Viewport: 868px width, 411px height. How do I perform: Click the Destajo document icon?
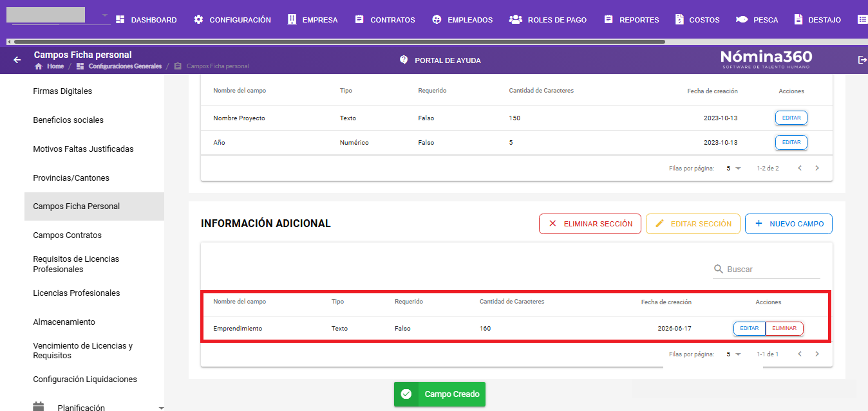coord(798,20)
